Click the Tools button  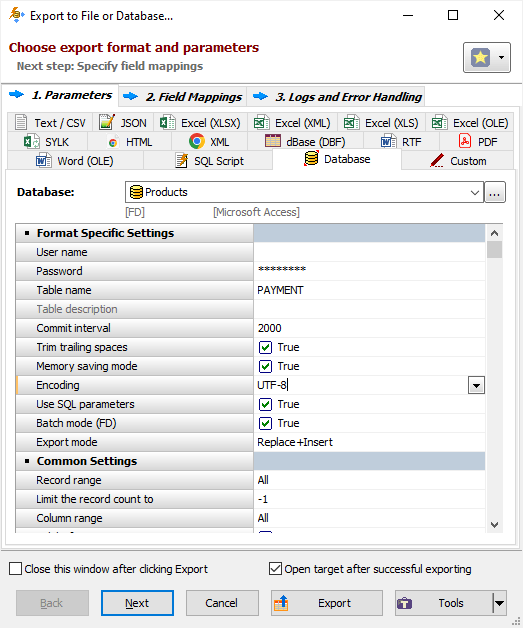coord(444,603)
